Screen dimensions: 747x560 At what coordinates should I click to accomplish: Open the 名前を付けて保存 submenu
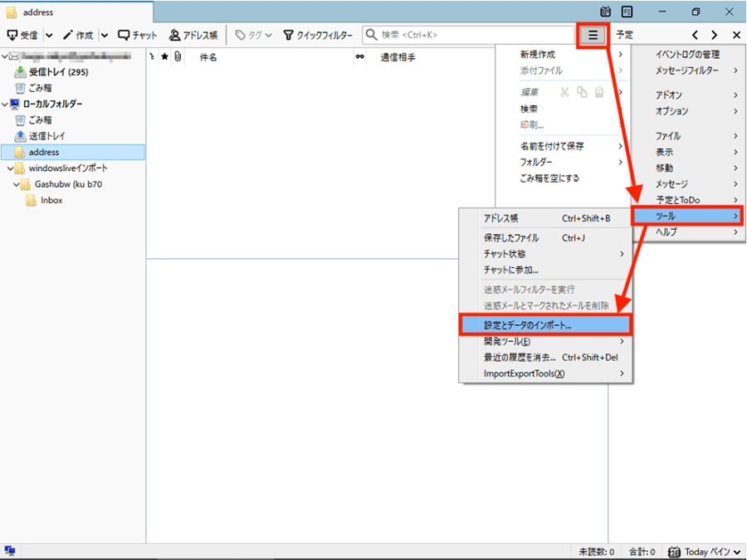click(x=571, y=146)
